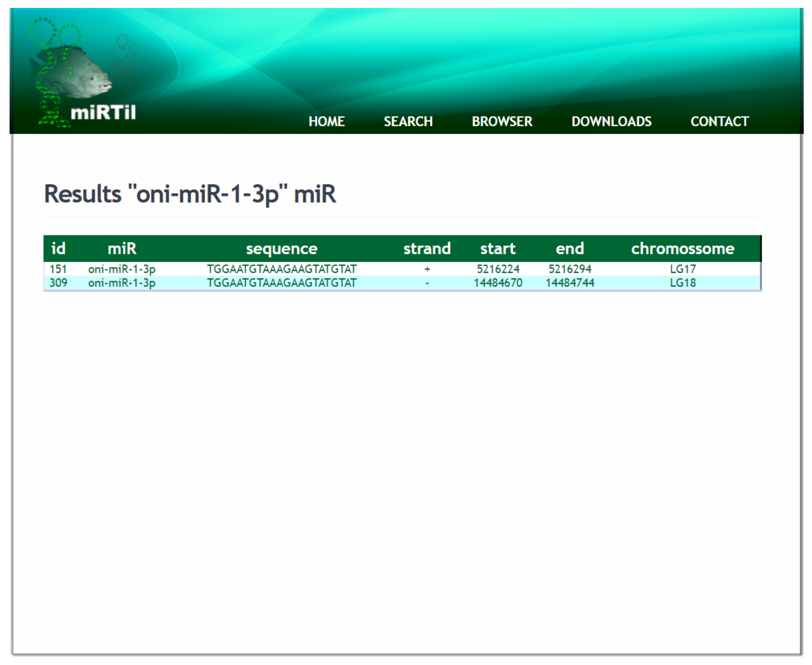Click the chromossome column header
812x665 pixels.
tap(682, 249)
